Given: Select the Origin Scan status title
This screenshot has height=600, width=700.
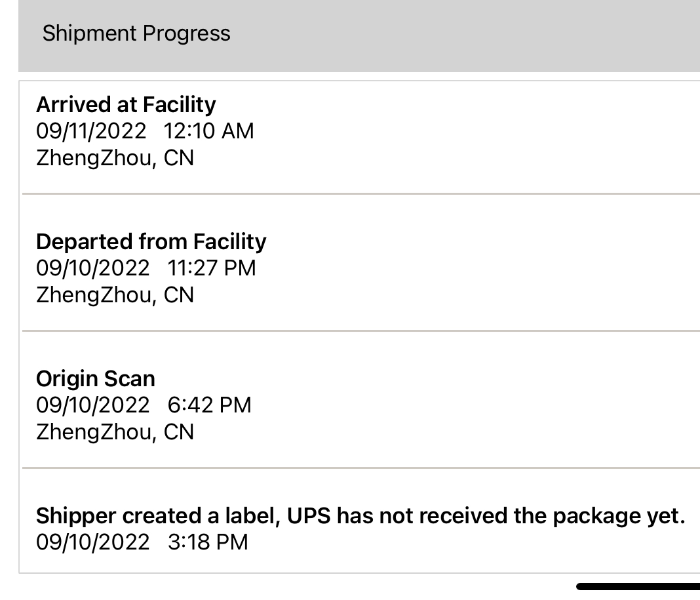Looking at the screenshot, I should [x=96, y=378].
